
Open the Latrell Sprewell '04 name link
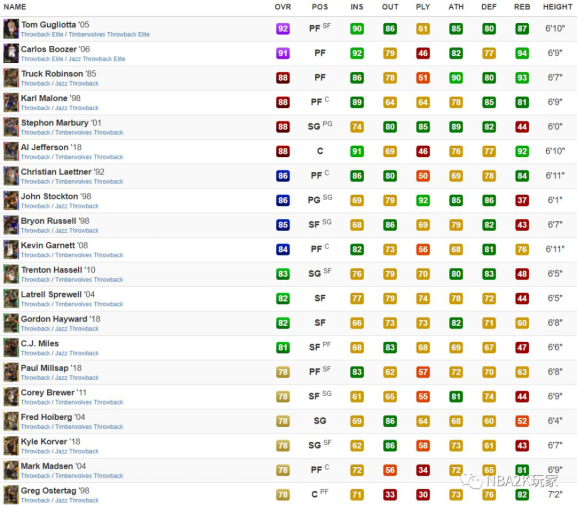click(58, 294)
